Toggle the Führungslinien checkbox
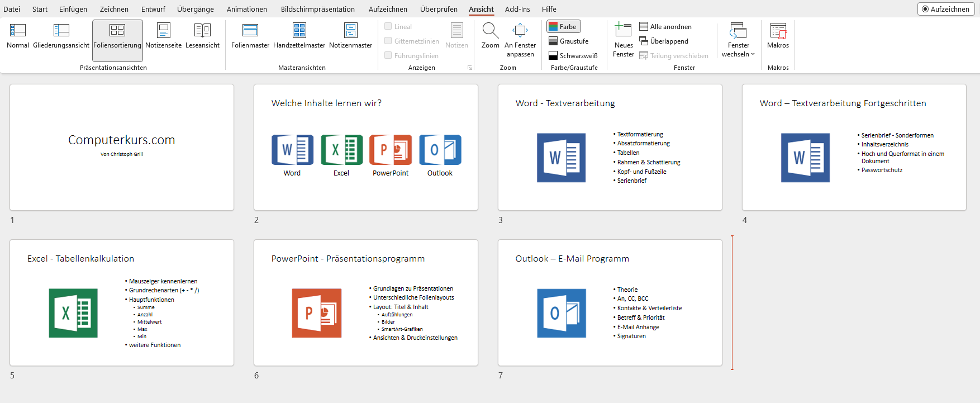This screenshot has height=403, width=980. pos(388,55)
